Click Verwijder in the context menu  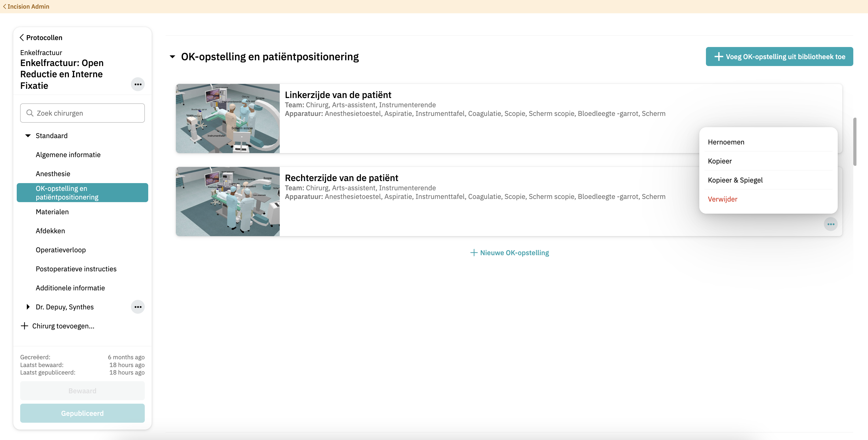pos(722,199)
